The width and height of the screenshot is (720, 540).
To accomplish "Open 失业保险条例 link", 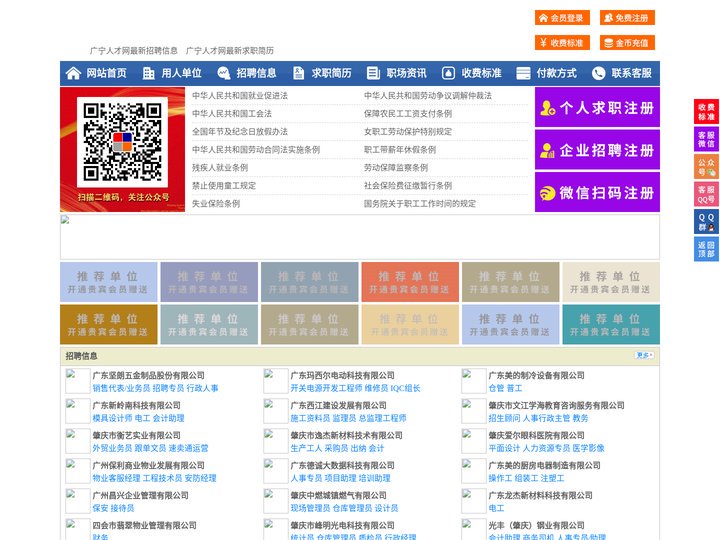I will click(216, 204).
